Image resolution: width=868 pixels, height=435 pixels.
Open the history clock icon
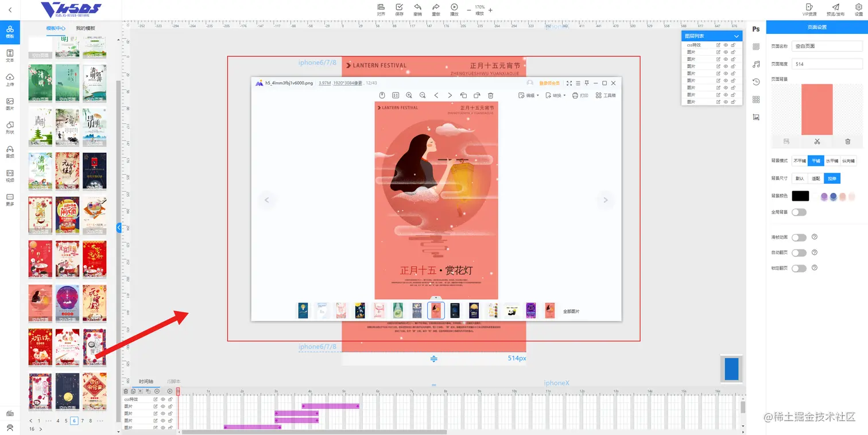[x=756, y=81]
